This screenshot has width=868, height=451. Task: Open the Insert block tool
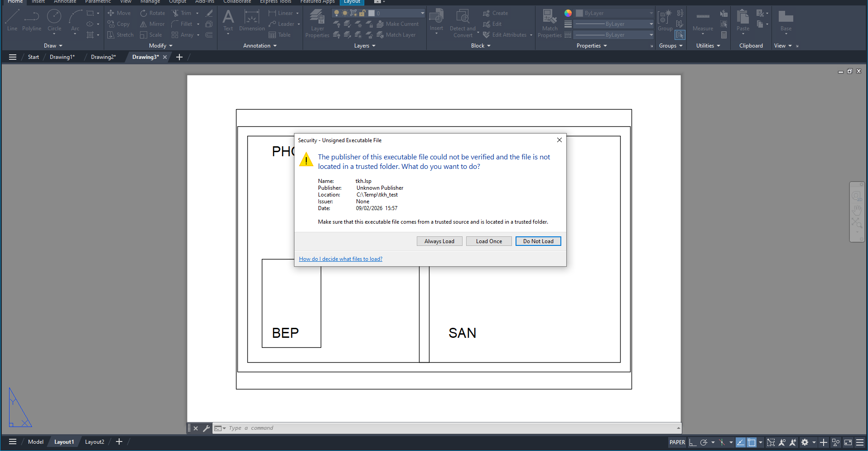click(x=436, y=21)
